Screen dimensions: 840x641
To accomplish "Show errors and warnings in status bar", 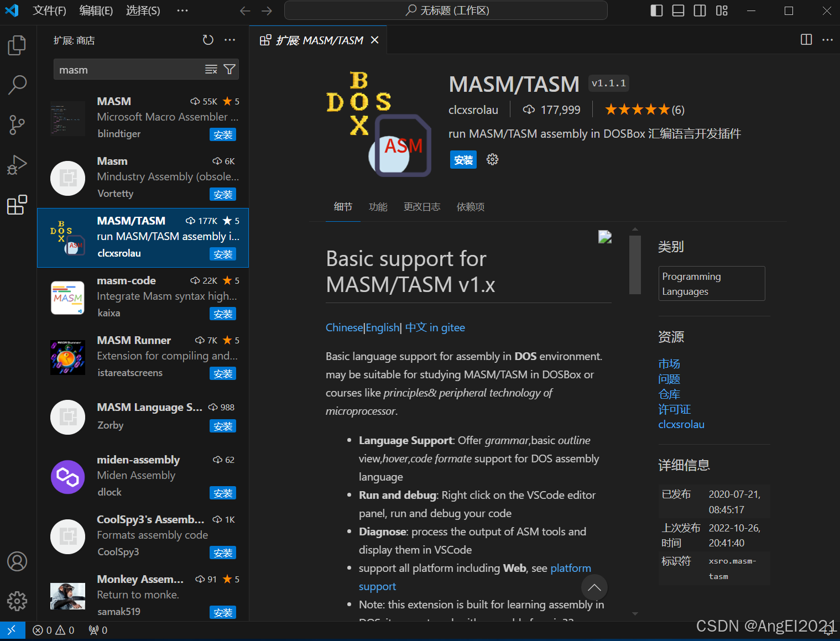I will pyautogui.click(x=54, y=630).
